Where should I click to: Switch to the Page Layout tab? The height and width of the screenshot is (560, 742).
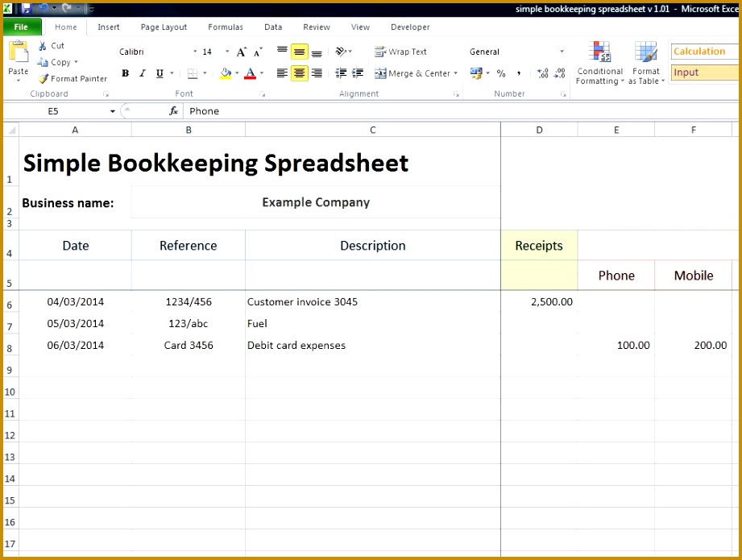coord(164,27)
